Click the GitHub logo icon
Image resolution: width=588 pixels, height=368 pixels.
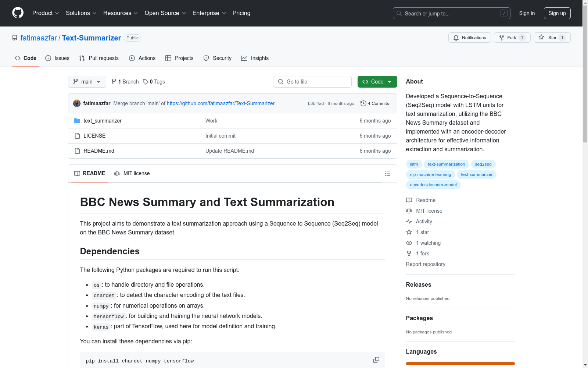click(18, 13)
